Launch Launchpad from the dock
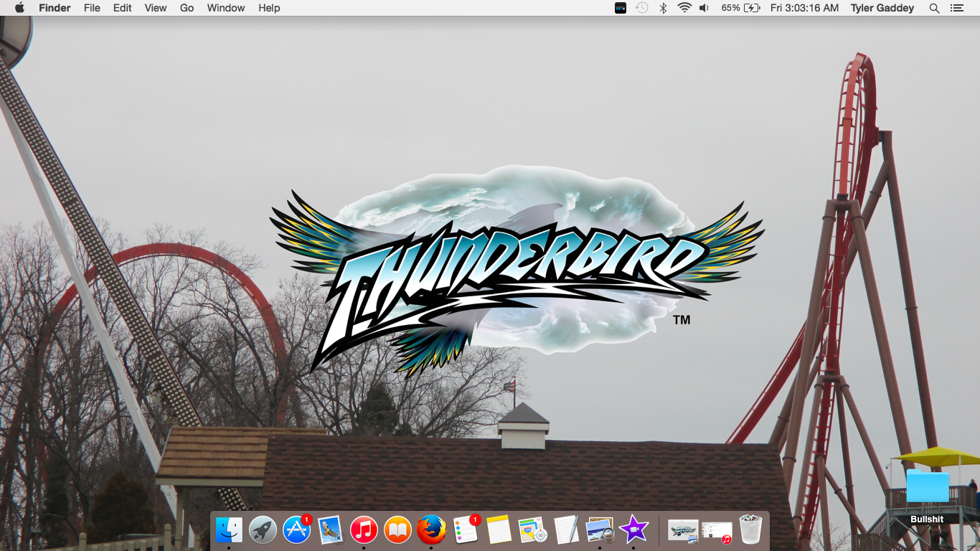 click(x=263, y=530)
